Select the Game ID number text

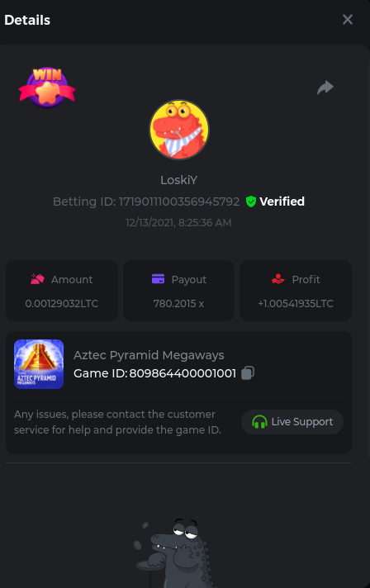[183, 373]
